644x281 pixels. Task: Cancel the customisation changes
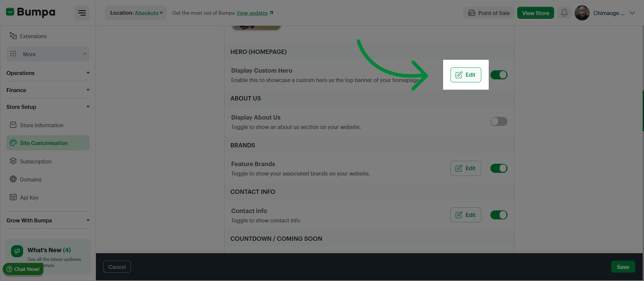click(117, 267)
